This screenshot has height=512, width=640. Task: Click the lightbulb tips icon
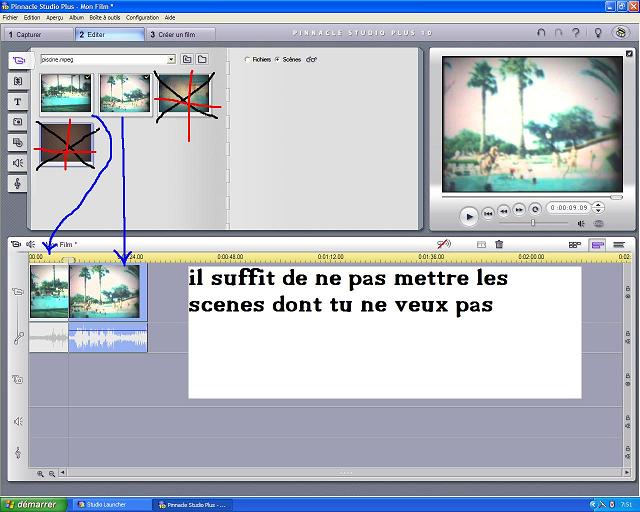(x=598, y=33)
